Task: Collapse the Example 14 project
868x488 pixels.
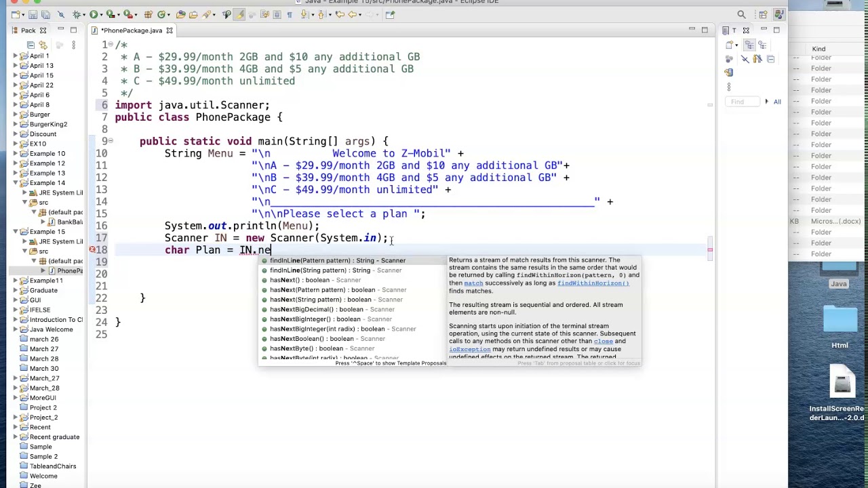Action: 16,183
